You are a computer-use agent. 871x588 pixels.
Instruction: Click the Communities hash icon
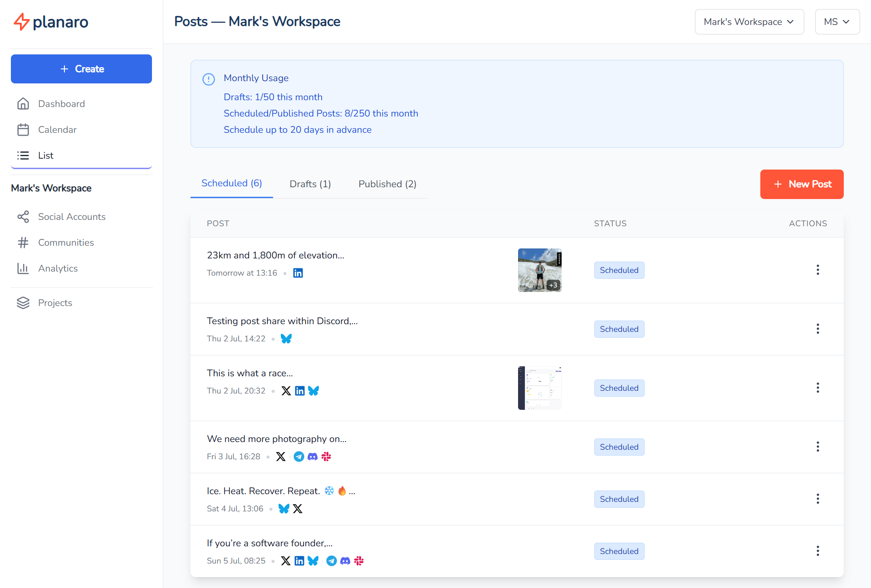coord(23,243)
